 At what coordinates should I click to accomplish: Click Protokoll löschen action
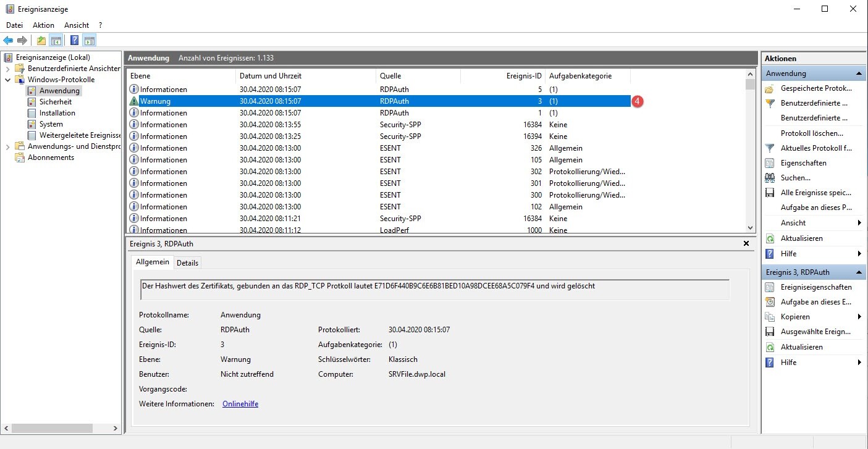pyautogui.click(x=811, y=133)
